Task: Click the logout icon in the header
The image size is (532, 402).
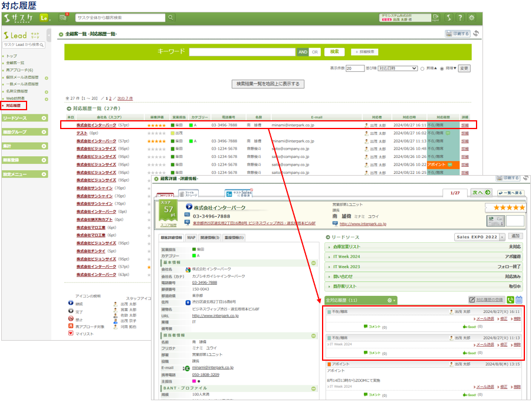Action: coord(436,18)
